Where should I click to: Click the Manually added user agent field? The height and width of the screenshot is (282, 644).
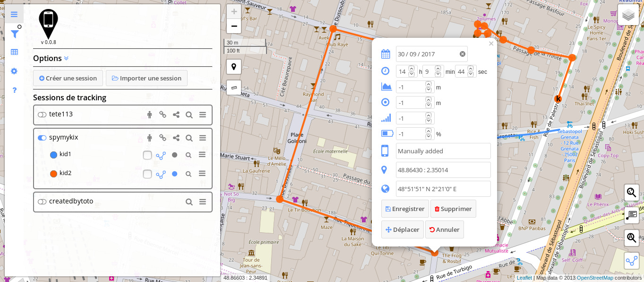(x=443, y=151)
